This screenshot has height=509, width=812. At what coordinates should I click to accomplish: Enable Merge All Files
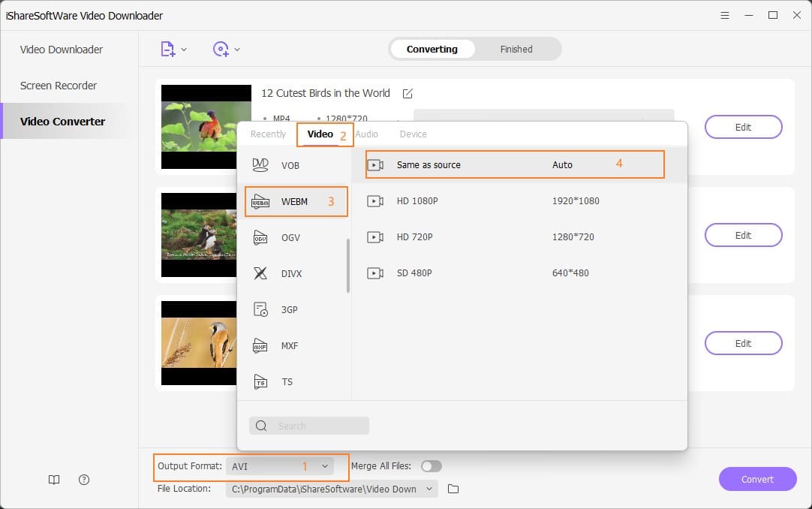click(432, 466)
